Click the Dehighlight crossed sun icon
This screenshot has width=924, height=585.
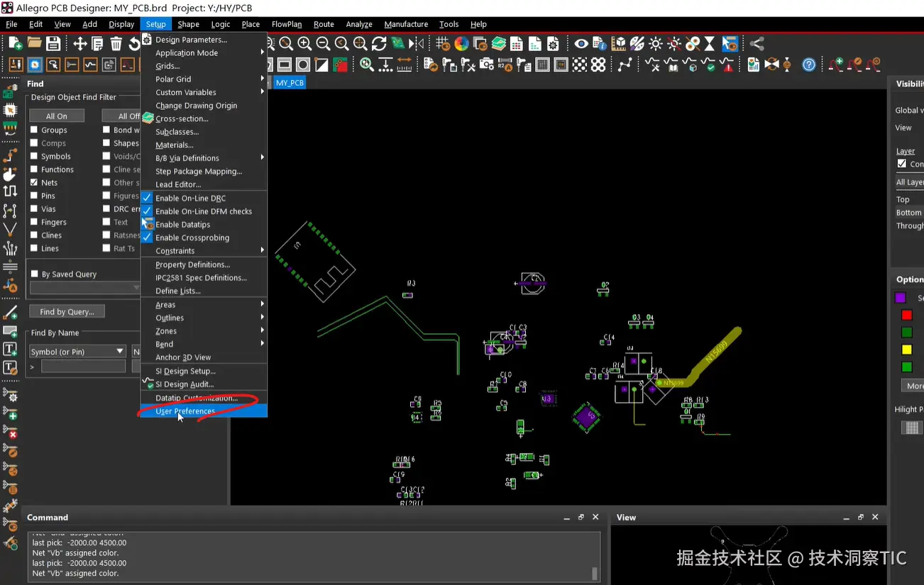[x=674, y=44]
